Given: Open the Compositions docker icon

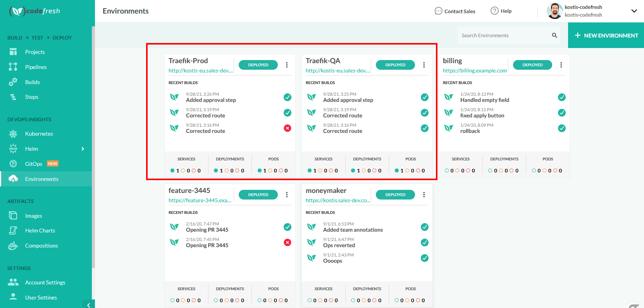Looking at the screenshot, I should [x=13, y=246].
